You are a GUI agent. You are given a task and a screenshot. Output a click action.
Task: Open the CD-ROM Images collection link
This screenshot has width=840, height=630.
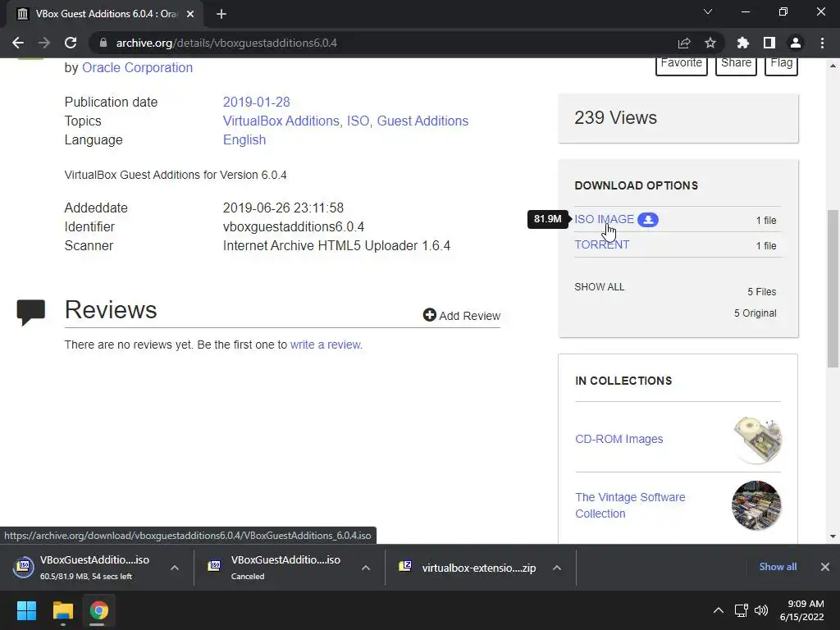[619, 439]
